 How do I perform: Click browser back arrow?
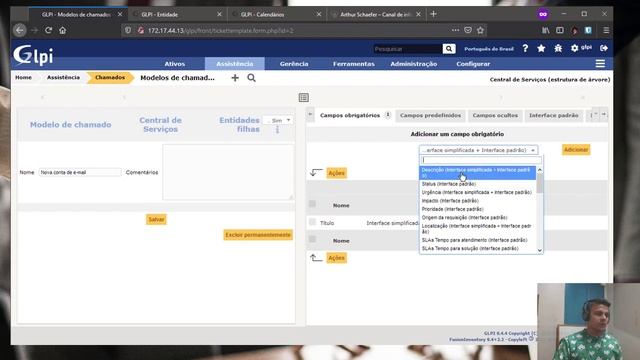[19, 30]
